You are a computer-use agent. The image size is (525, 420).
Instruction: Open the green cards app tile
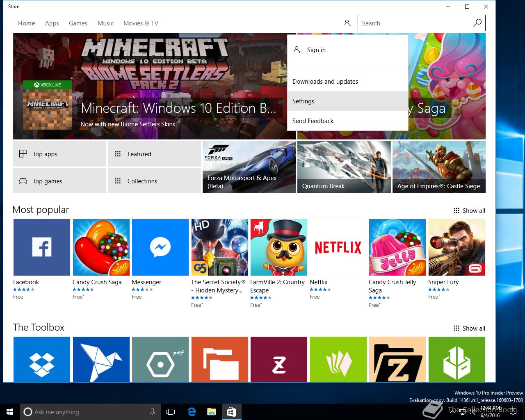click(338, 359)
